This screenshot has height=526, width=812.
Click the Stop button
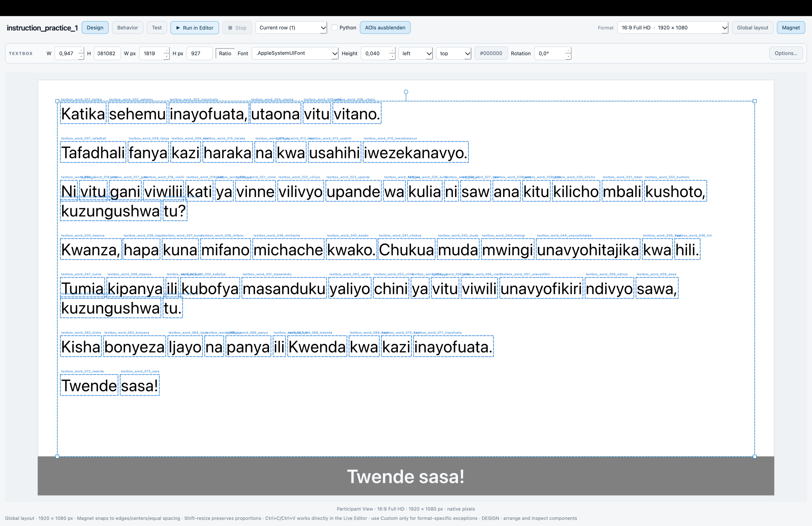pos(237,28)
